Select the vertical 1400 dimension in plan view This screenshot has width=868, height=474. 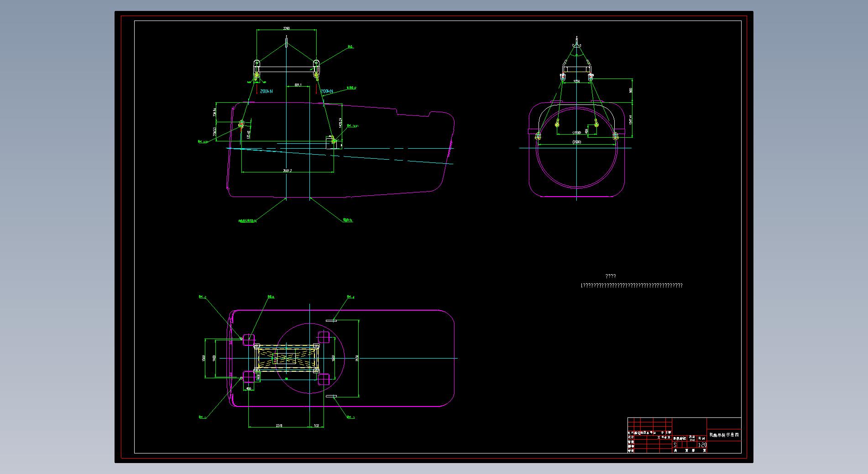point(214,358)
